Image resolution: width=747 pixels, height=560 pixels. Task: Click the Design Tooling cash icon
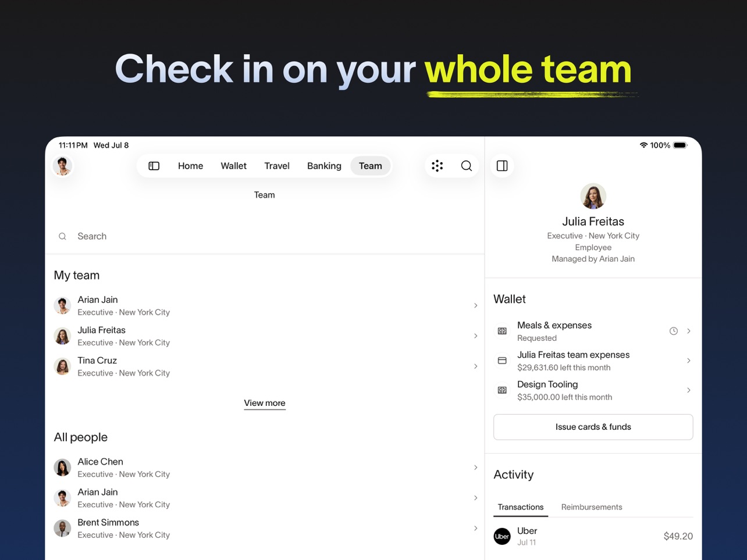pyautogui.click(x=502, y=390)
